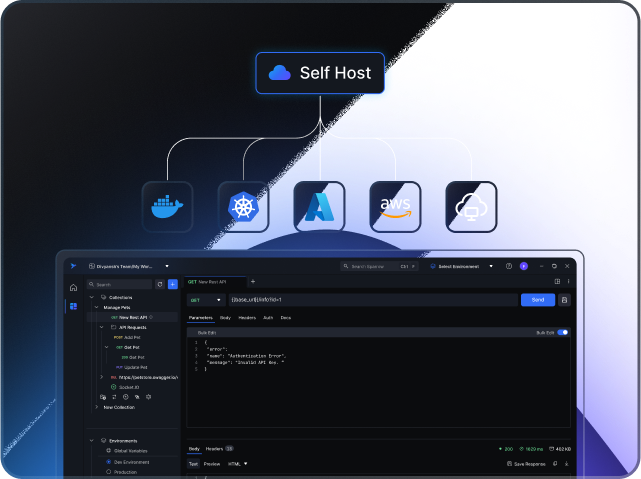Click the request URL input field

point(373,300)
